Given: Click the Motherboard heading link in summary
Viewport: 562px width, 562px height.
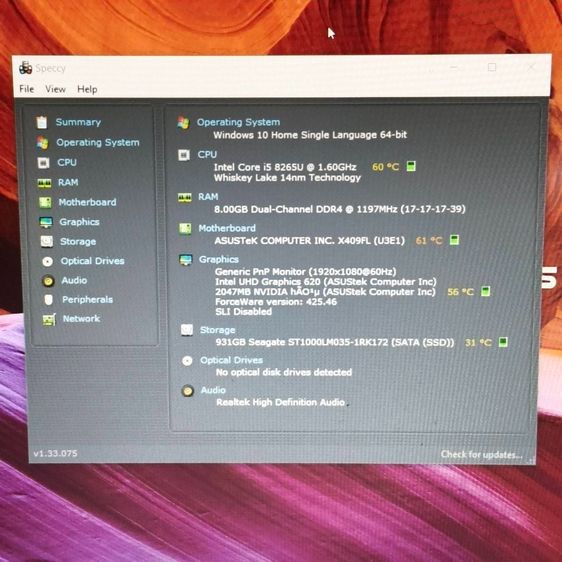Looking at the screenshot, I should point(227,228).
